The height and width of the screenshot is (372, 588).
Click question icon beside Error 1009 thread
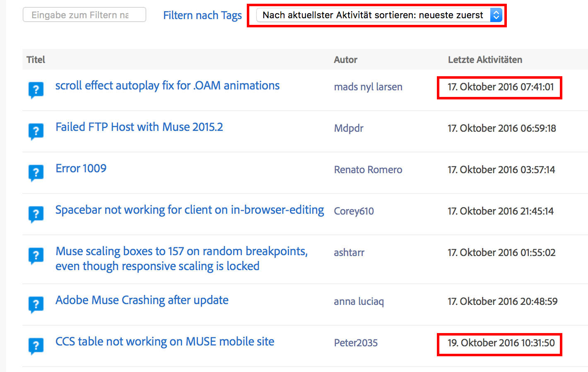(x=36, y=173)
